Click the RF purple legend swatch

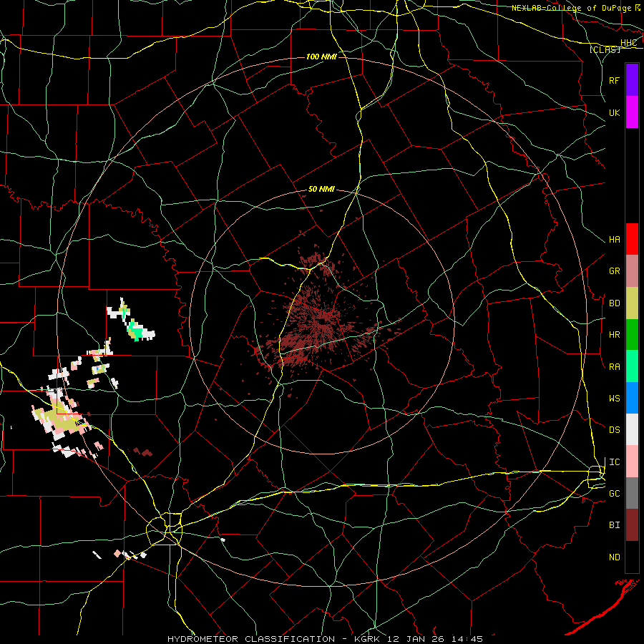[x=632, y=80]
